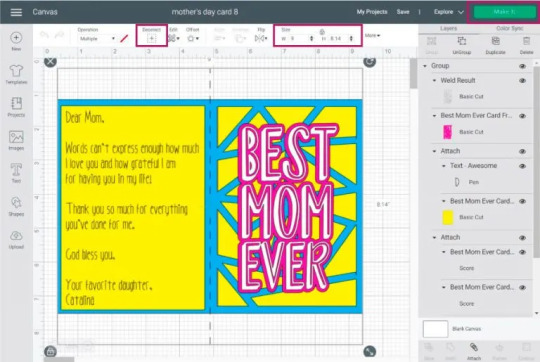
Task: Click the Weld tool icon
Action: pos(450,347)
